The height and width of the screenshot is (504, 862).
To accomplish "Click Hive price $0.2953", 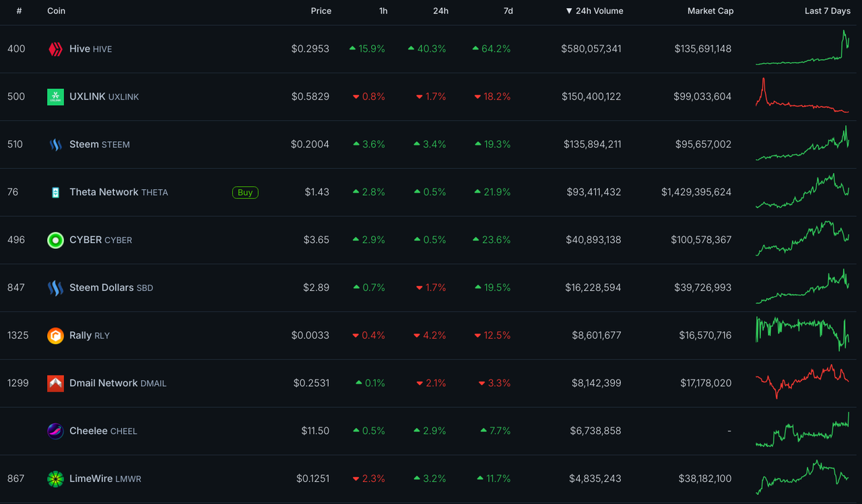I will (310, 49).
